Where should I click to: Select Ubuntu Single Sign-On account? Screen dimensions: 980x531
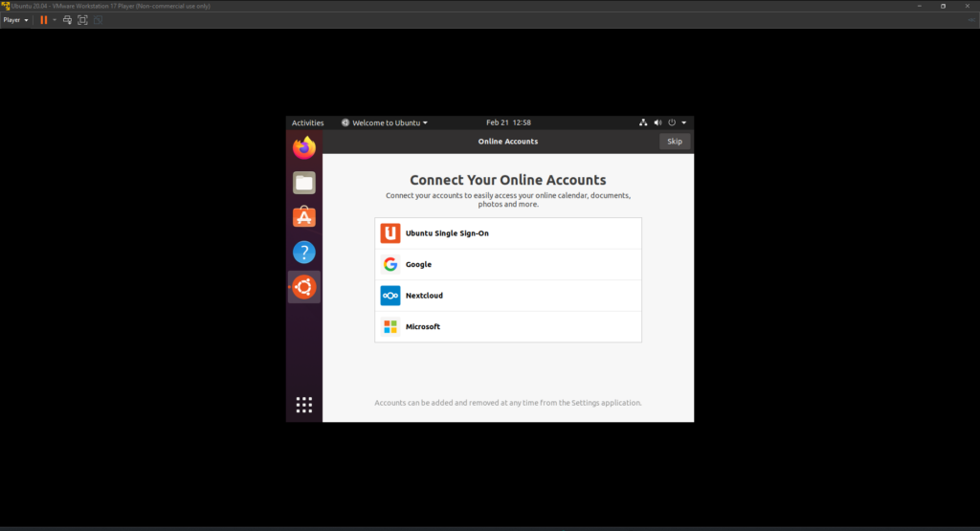pos(507,233)
